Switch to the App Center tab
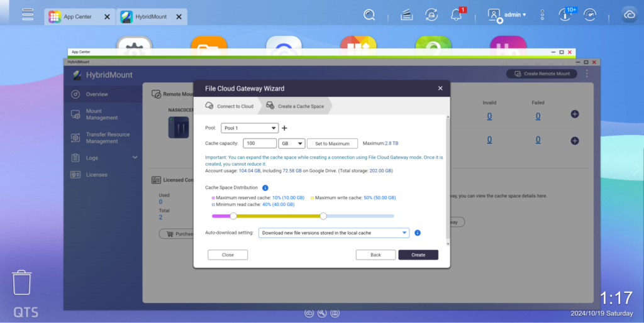 pos(78,17)
